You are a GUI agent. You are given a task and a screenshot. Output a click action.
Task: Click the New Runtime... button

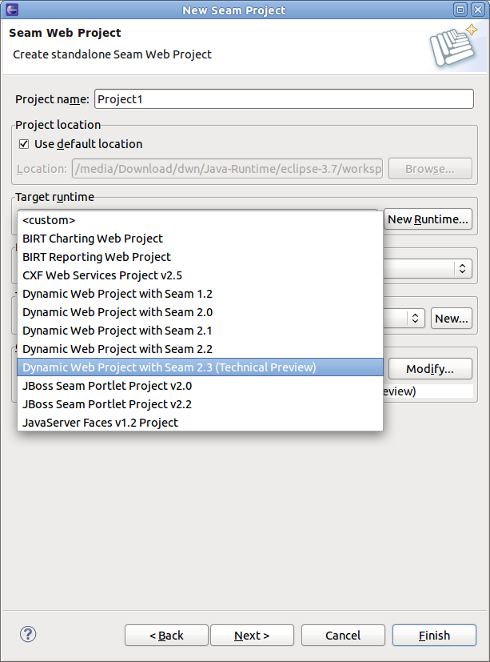pos(428,219)
